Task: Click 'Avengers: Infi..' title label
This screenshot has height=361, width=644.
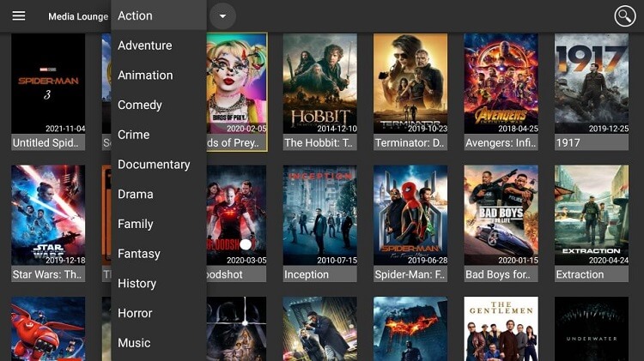Action: click(501, 142)
